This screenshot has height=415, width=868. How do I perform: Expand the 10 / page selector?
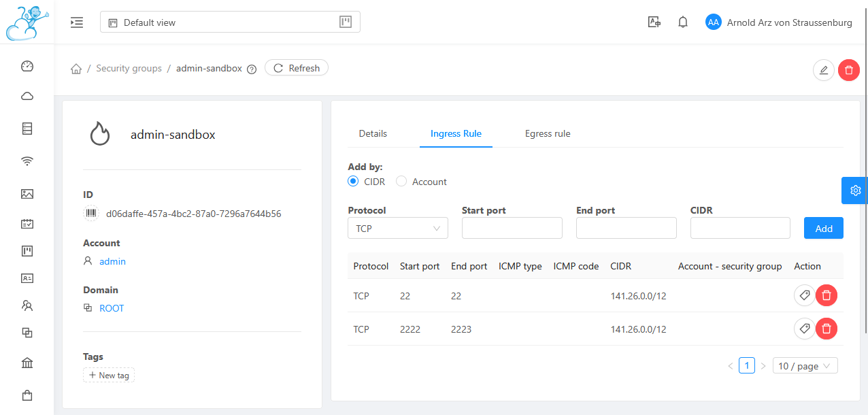(805, 366)
